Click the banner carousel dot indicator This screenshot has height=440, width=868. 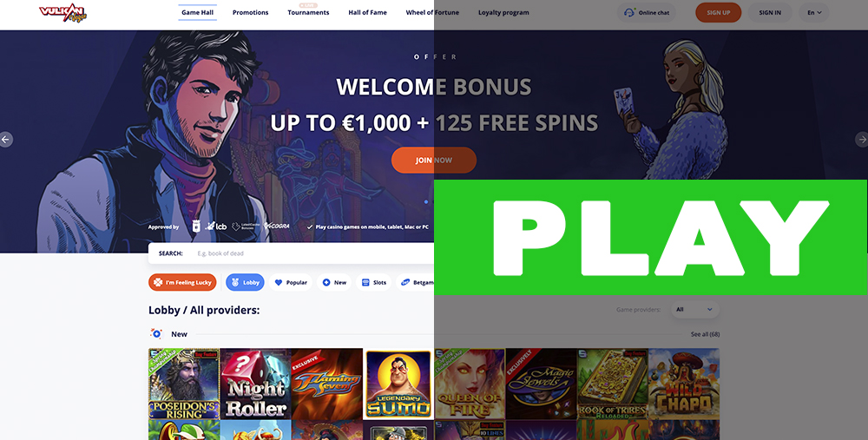click(425, 202)
